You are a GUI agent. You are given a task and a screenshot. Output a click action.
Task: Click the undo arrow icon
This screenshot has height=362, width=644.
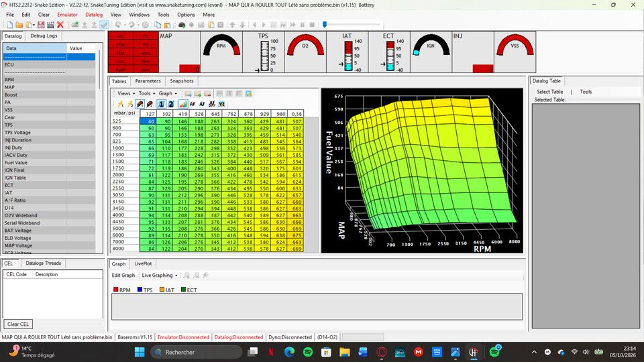coord(118,25)
